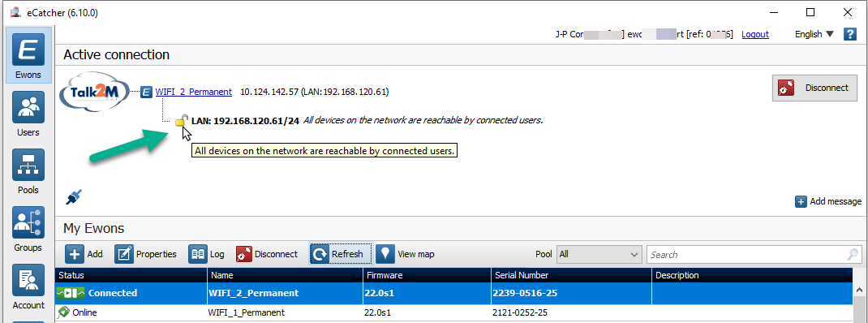
Task: Click the Logout link
Action: point(755,34)
